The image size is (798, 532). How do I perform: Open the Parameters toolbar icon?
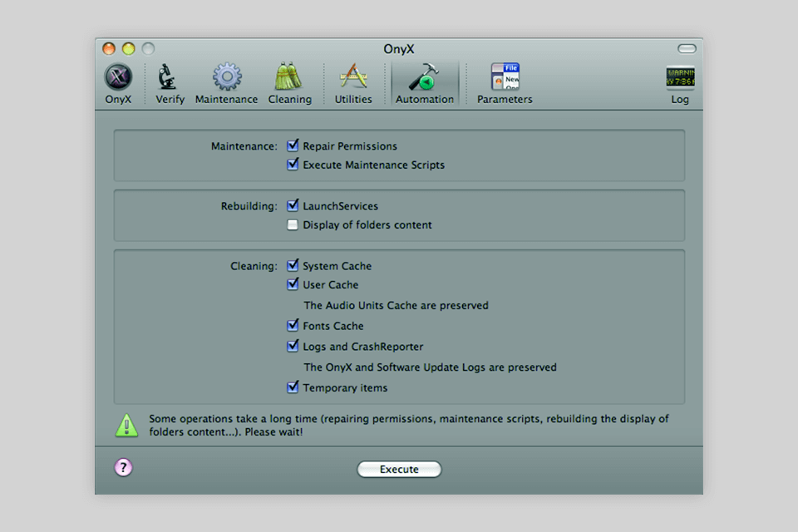tap(505, 76)
